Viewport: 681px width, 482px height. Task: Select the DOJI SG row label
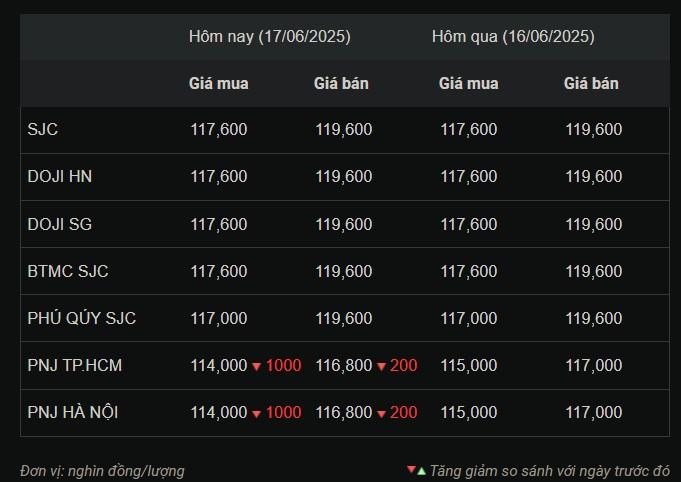[x=60, y=224]
